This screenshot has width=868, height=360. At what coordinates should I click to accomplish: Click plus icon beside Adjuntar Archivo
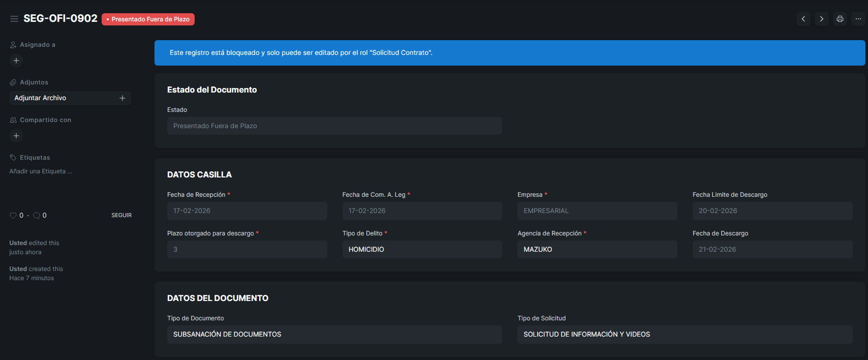pos(122,98)
